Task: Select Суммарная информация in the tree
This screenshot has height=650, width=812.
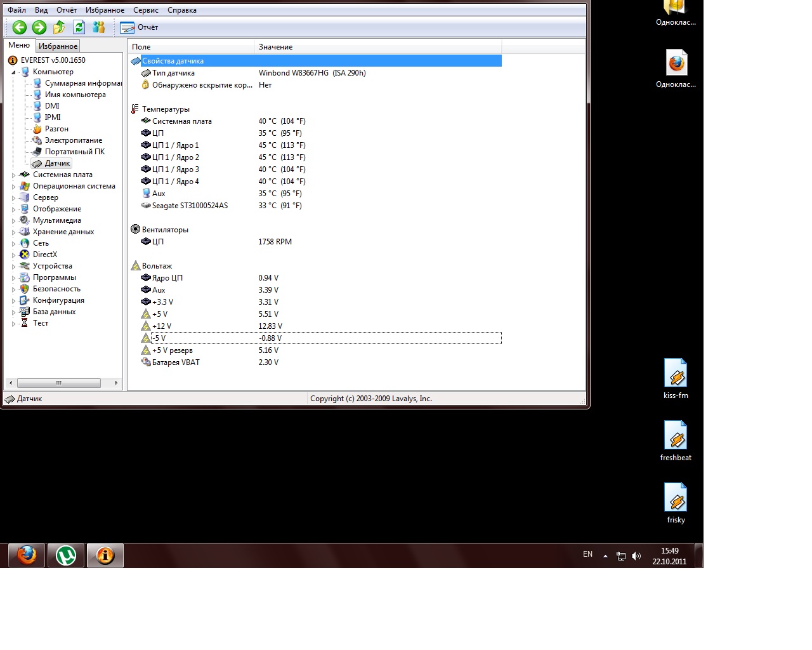Action: (83, 83)
